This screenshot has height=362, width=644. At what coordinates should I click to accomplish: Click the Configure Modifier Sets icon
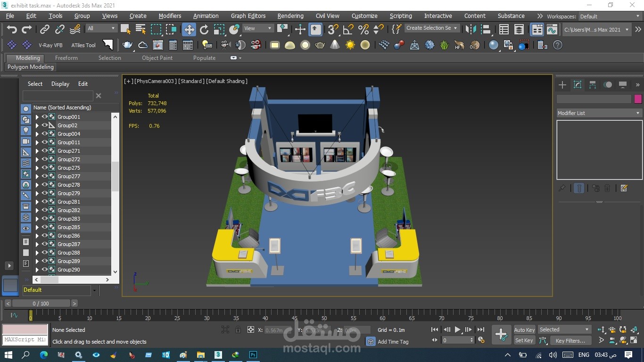coord(624,188)
